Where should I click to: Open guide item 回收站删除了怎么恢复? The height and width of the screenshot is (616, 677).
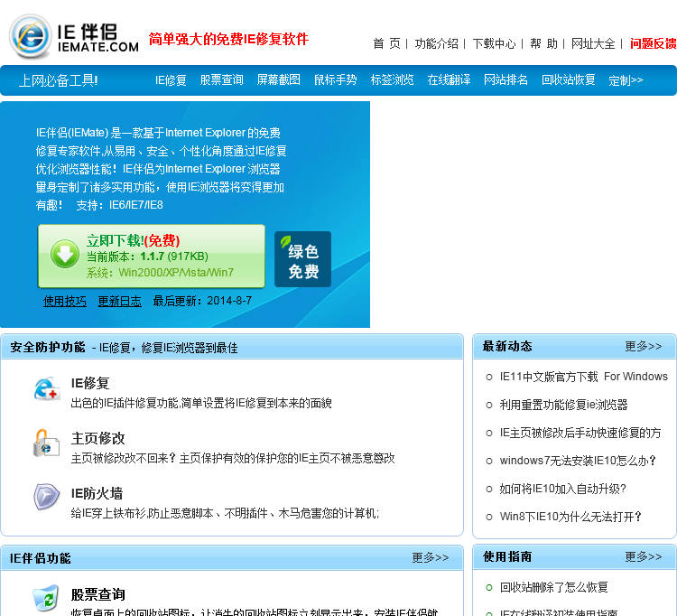554,587
